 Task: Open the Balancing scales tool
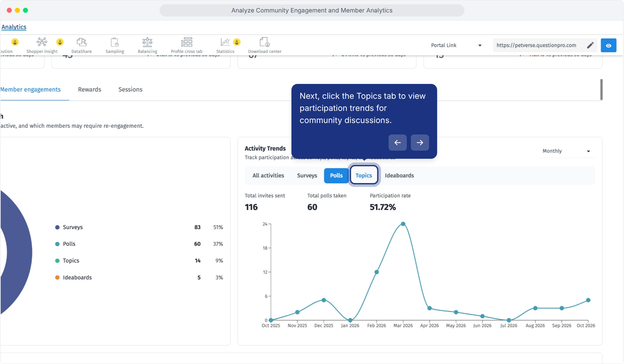pyautogui.click(x=147, y=45)
